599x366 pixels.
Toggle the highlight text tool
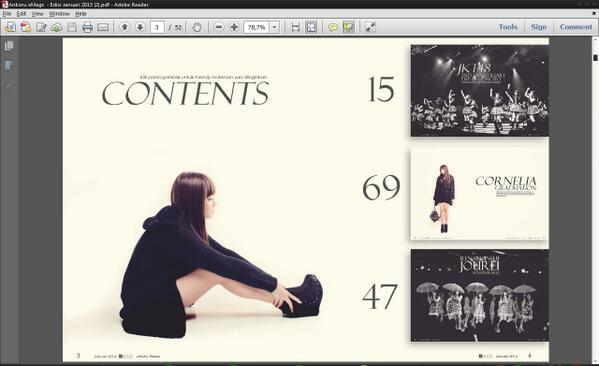[x=349, y=27]
